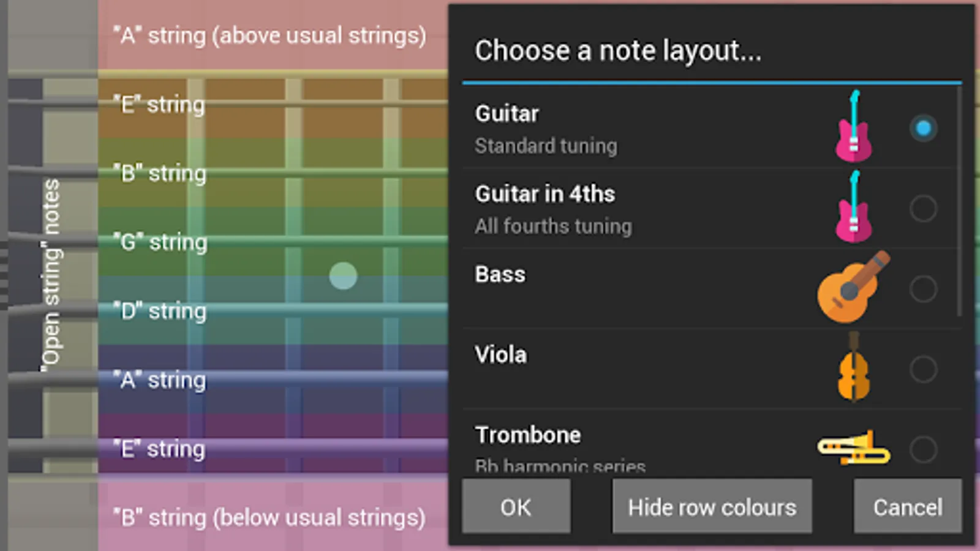Screen dimensions: 980x551
Task: Click the Viola instrument icon
Action: coord(854,368)
